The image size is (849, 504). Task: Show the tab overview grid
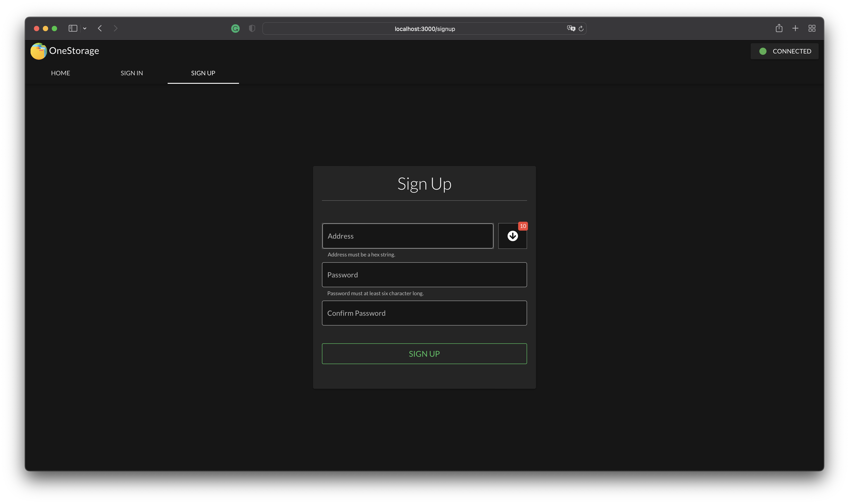pyautogui.click(x=812, y=28)
